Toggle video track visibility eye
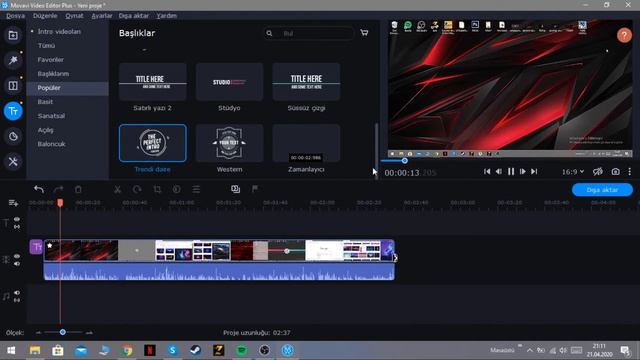Image resolution: width=640 pixels, height=360 pixels. 17,256
